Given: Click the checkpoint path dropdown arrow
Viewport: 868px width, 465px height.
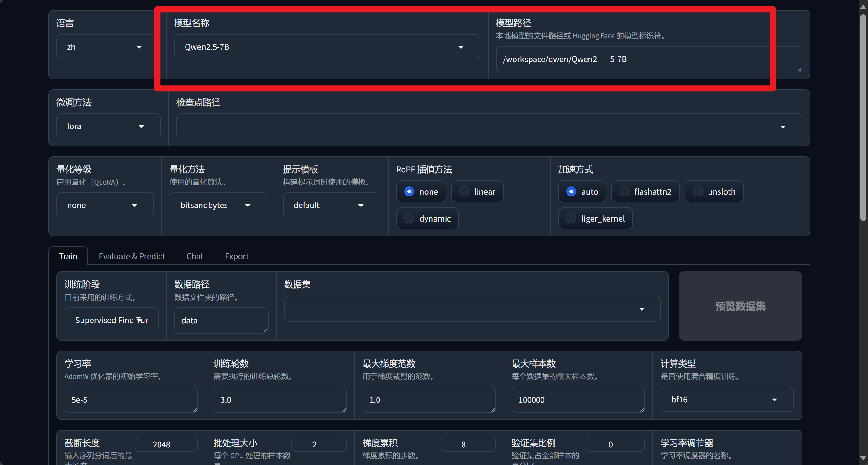Looking at the screenshot, I should (x=782, y=127).
